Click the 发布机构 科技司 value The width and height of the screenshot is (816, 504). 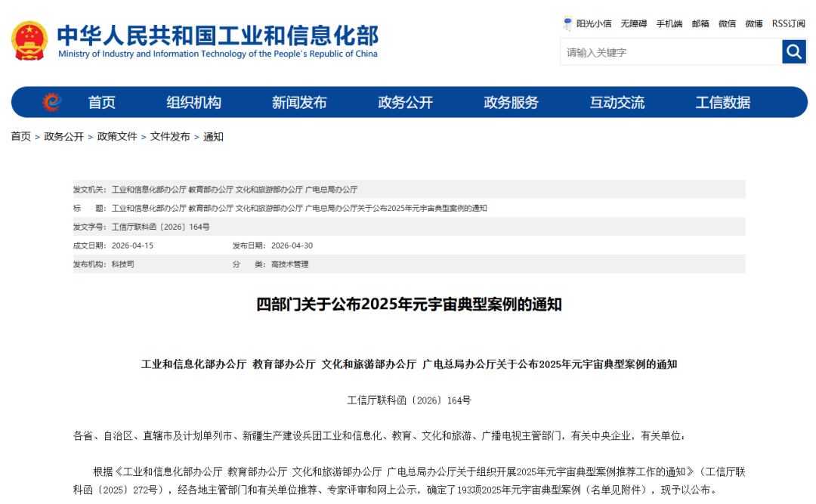point(123,264)
